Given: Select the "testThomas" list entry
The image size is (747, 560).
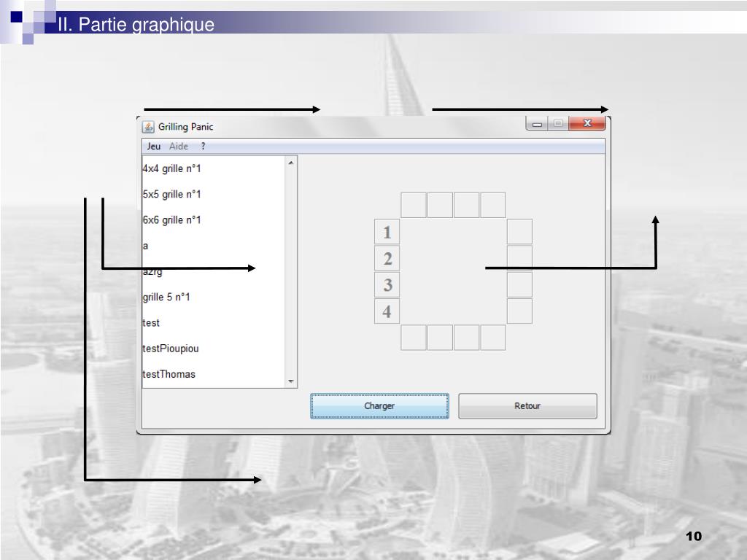Looking at the screenshot, I should pos(214,374).
